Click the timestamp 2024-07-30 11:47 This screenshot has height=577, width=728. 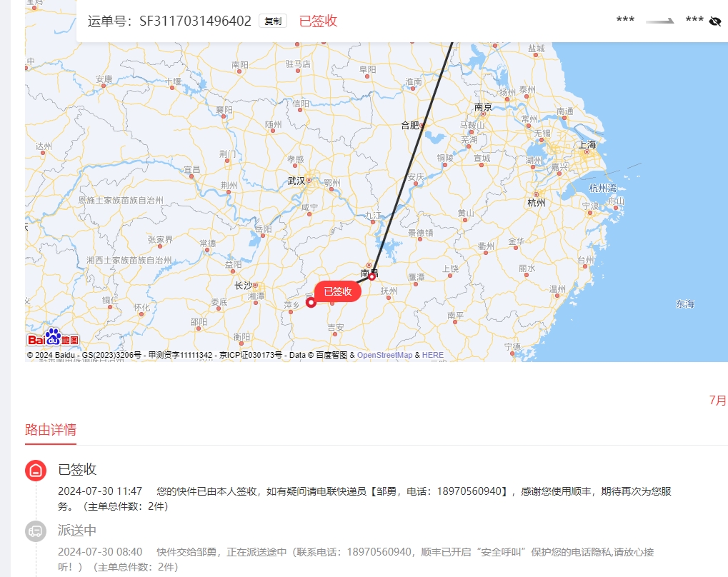click(100, 491)
